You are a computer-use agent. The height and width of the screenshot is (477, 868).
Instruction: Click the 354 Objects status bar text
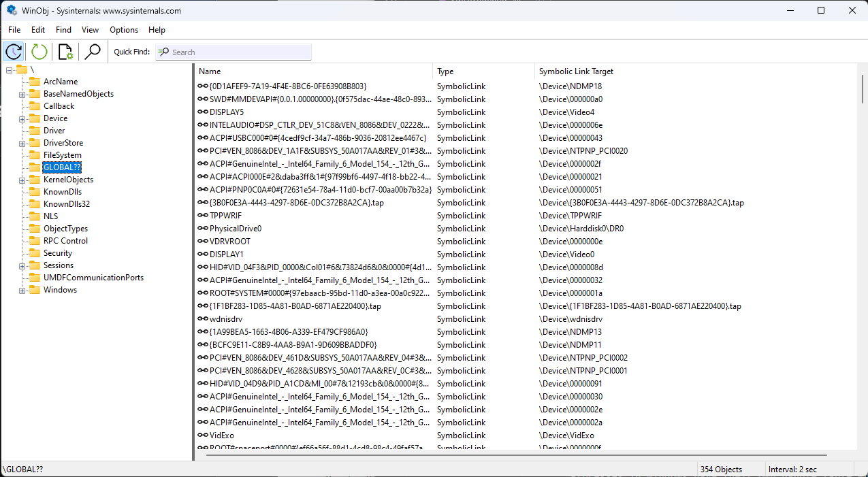[721, 470]
